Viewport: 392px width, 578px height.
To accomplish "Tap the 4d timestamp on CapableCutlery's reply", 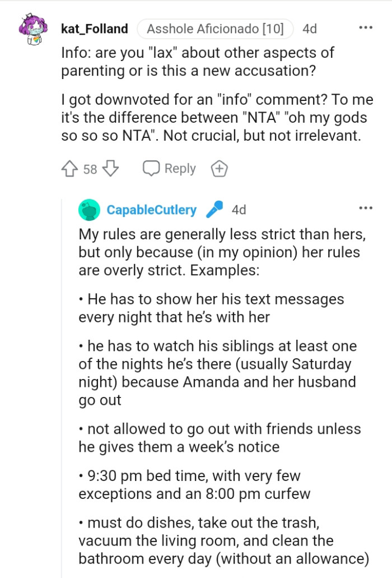I will coord(240,209).
